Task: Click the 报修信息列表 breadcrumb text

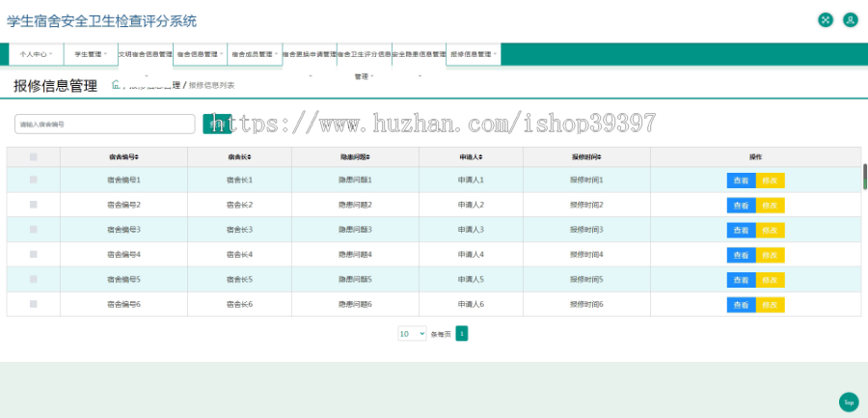Action: 212,85
